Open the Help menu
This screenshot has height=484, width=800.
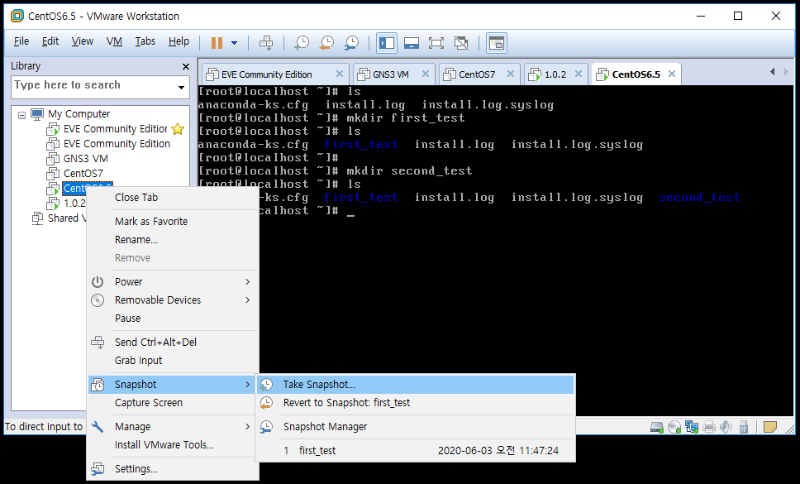tap(179, 41)
